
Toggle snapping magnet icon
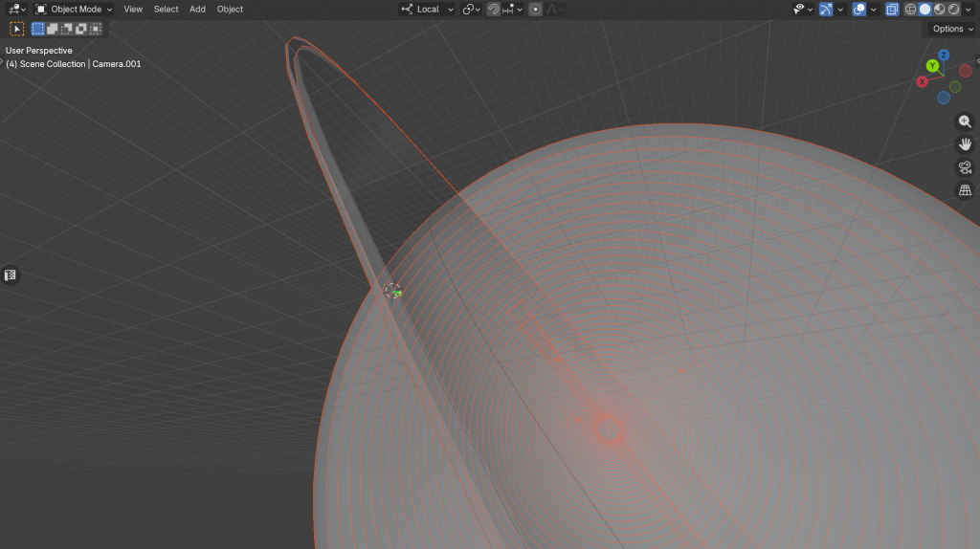coord(493,9)
